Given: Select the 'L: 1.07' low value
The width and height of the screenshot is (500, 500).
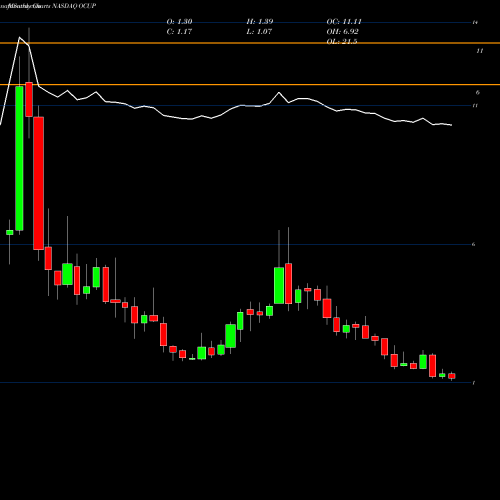Looking at the screenshot, I should (259, 32).
